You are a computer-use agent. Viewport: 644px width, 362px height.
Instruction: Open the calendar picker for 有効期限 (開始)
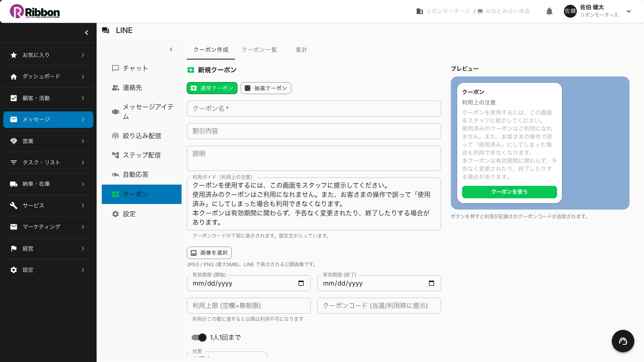tap(301, 283)
